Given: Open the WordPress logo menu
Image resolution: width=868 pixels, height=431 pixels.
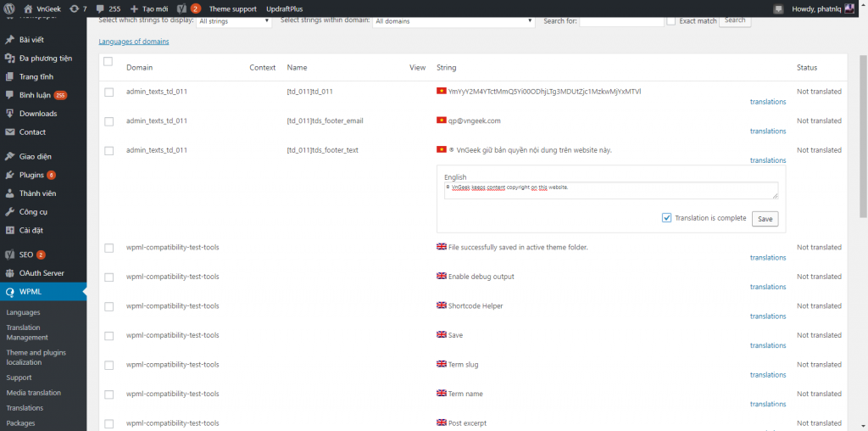Looking at the screenshot, I should pyautogui.click(x=8, y=8).
